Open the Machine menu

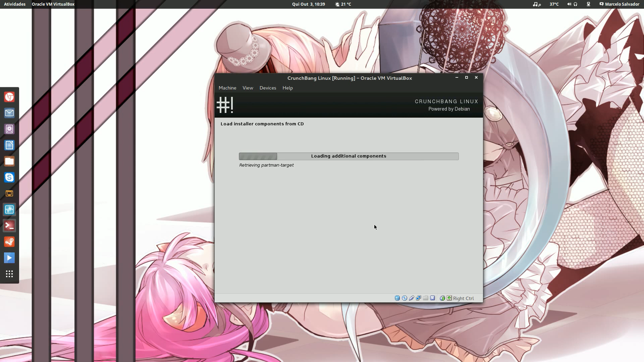pyautogui.click(x=227, y=88)
